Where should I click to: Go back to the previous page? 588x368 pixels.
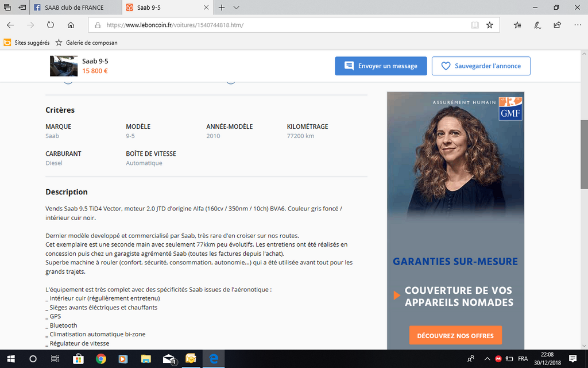pyautogui.click(x=10, y=25)
